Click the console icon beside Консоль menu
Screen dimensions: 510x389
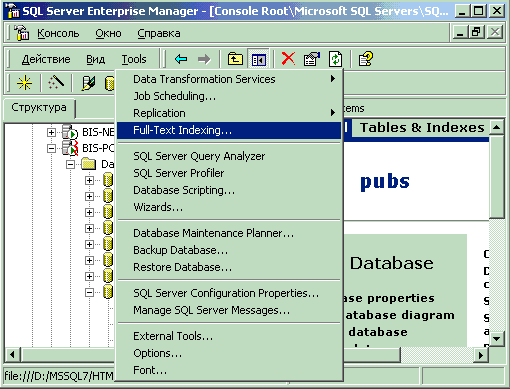pyautogui.click(x=22, y=33)
